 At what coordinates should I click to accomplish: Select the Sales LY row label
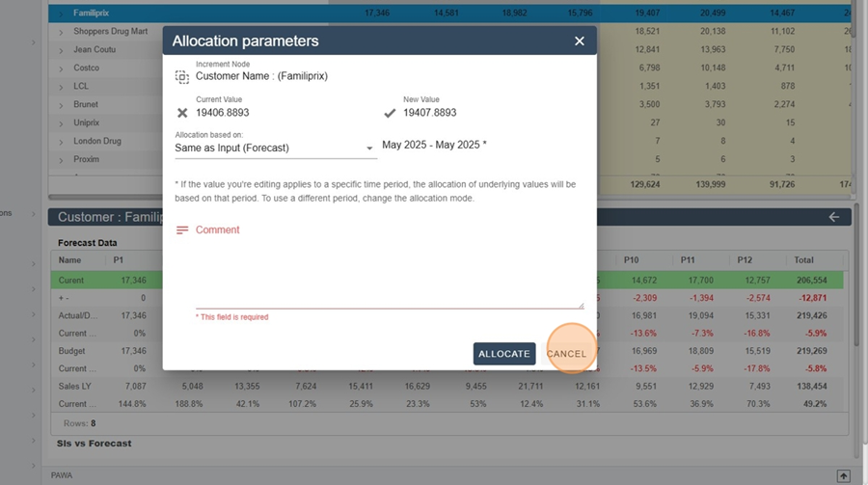coord(75,387)
